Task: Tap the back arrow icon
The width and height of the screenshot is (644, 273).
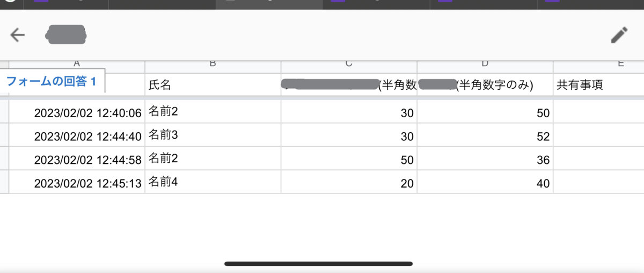Action: tap(18, 35)
